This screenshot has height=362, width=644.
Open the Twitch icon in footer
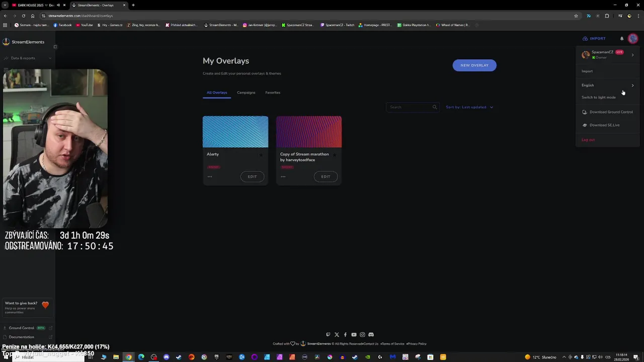click(328, 335)
